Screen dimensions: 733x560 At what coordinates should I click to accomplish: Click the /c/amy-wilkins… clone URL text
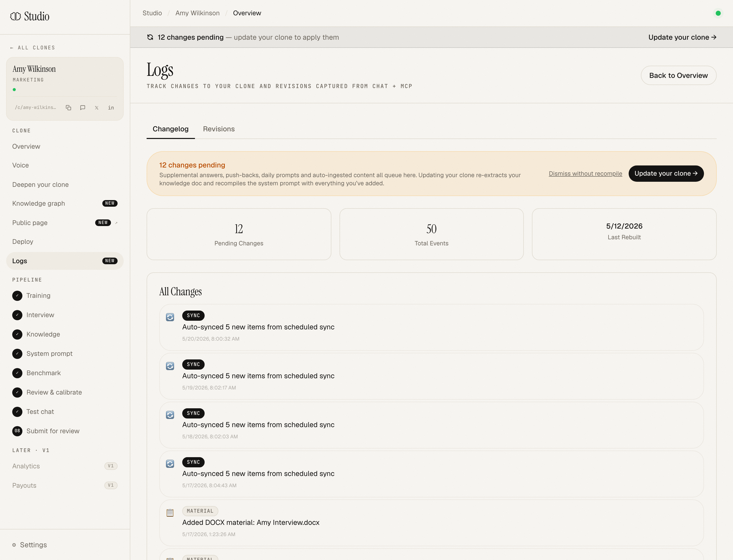click(35, 107)
